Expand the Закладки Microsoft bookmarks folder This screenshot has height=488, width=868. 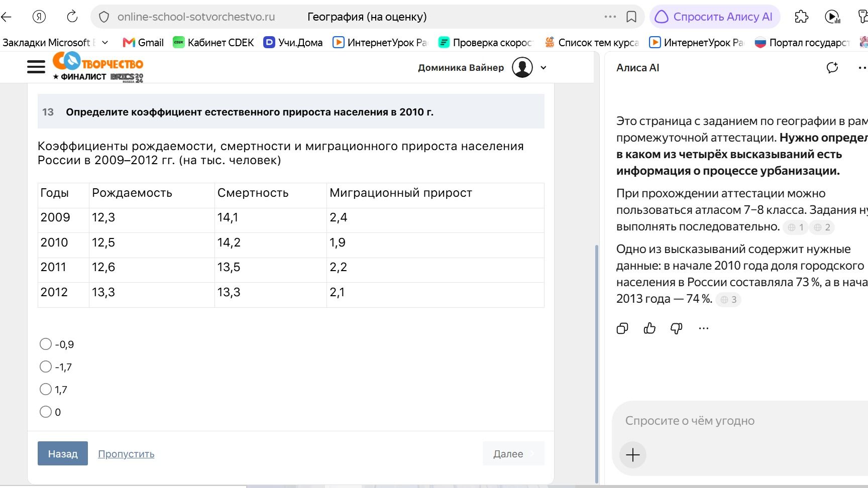point(55,43)
